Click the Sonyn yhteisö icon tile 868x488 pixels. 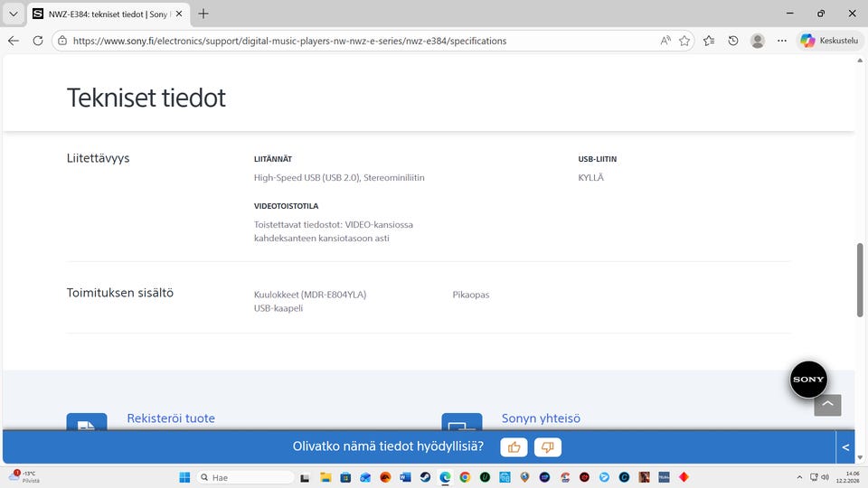[x=462, y=422]
